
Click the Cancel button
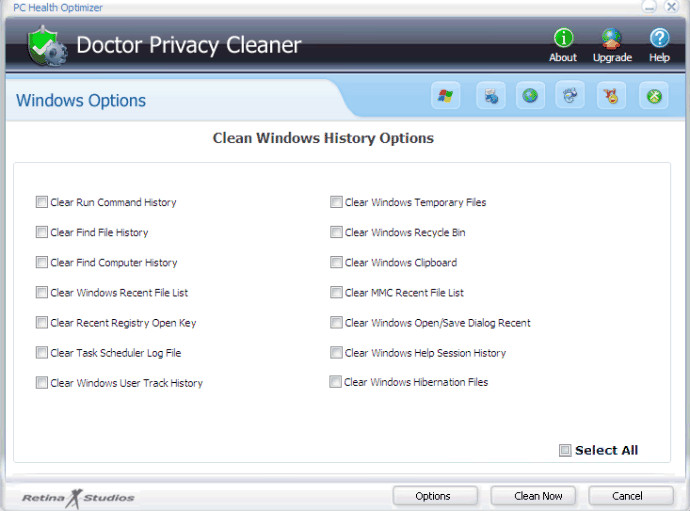(x=631, y=496)
